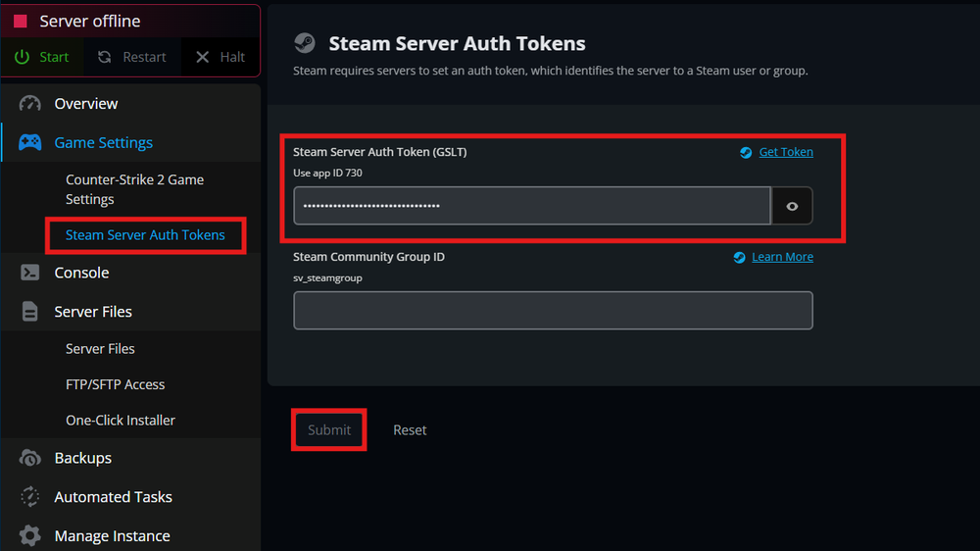Viewport: 980px width, 551px height.
Task: Click the Game Settings gamepad icon
Action: click(29, 142)
